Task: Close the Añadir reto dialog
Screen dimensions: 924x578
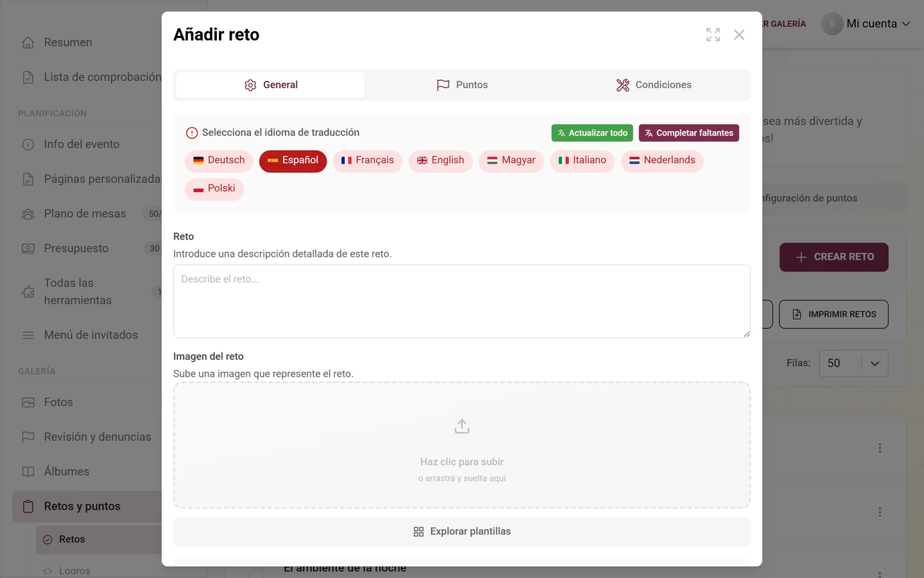Action: [739, 35]
